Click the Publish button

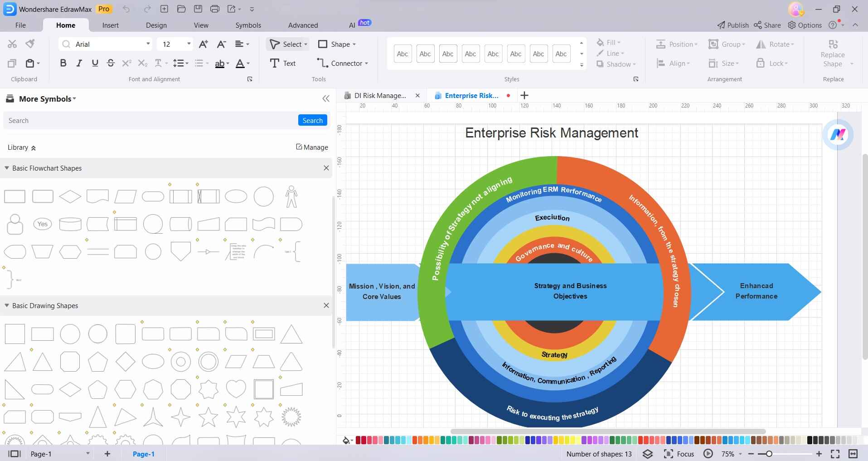point(733,25)
